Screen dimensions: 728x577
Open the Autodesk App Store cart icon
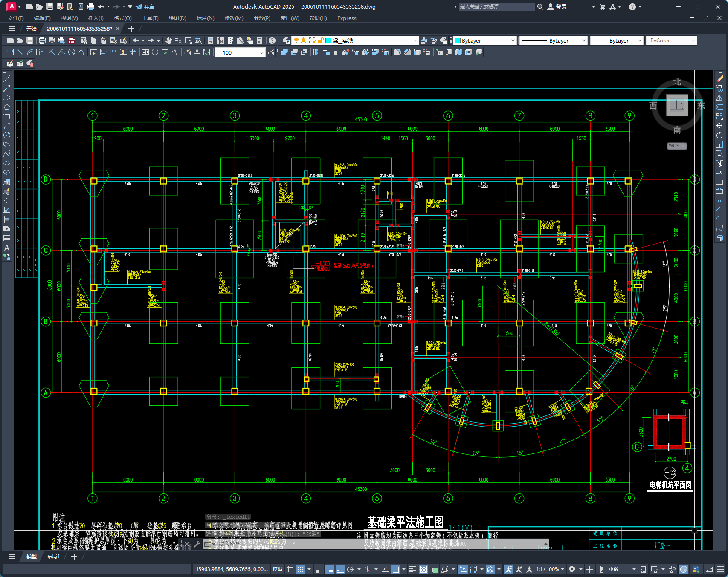point(602,7)
